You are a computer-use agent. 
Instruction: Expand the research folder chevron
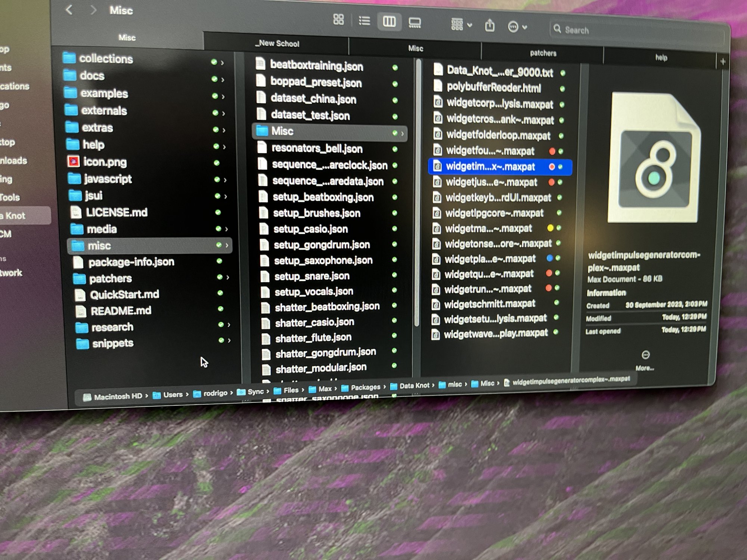tap(229, 324)
